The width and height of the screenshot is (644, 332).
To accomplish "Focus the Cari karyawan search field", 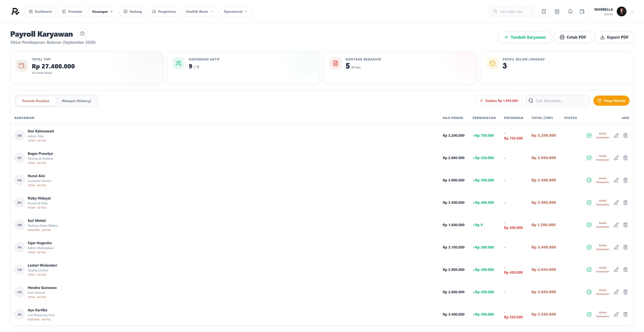I will click(x=558, y=101).
